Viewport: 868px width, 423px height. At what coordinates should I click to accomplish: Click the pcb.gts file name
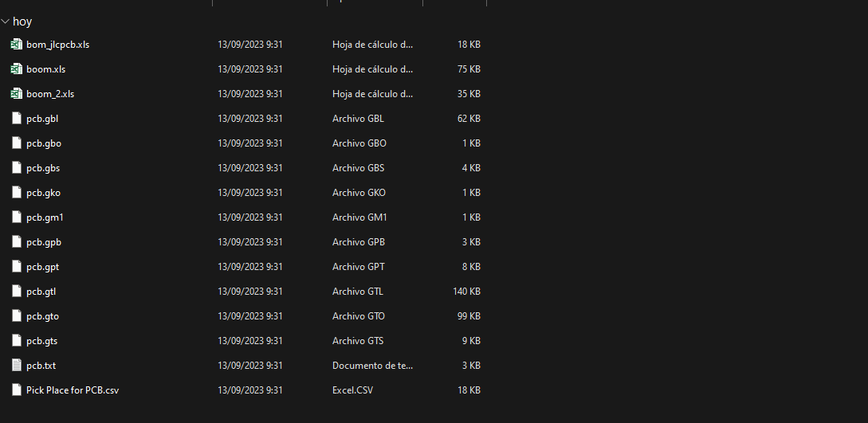(x=41, y=341)
